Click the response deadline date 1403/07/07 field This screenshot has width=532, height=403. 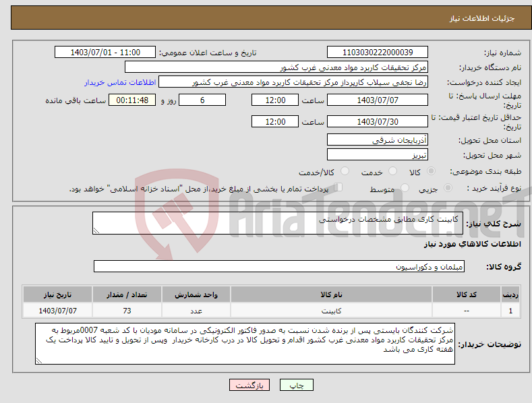[378, 100]
